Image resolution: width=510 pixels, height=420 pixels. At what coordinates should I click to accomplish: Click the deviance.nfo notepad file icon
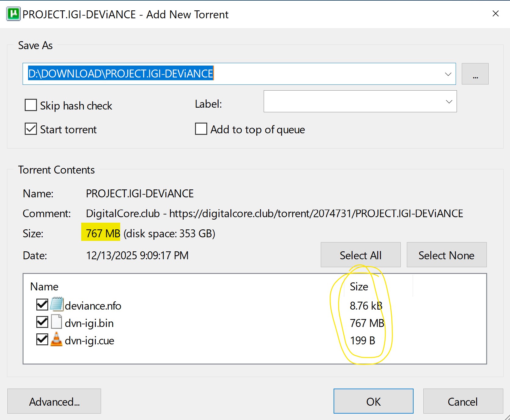click(56, 304)
